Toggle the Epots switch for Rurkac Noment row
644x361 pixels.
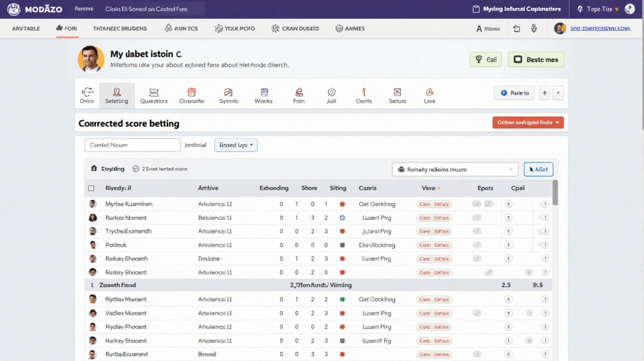pyautogui.click(x=477, y=218)
